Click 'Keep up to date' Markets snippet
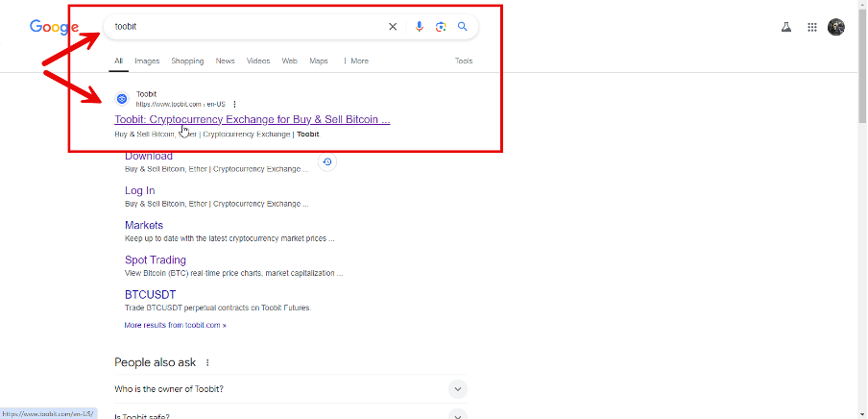The width and height of the screenshot is (868, 419). 229,239
